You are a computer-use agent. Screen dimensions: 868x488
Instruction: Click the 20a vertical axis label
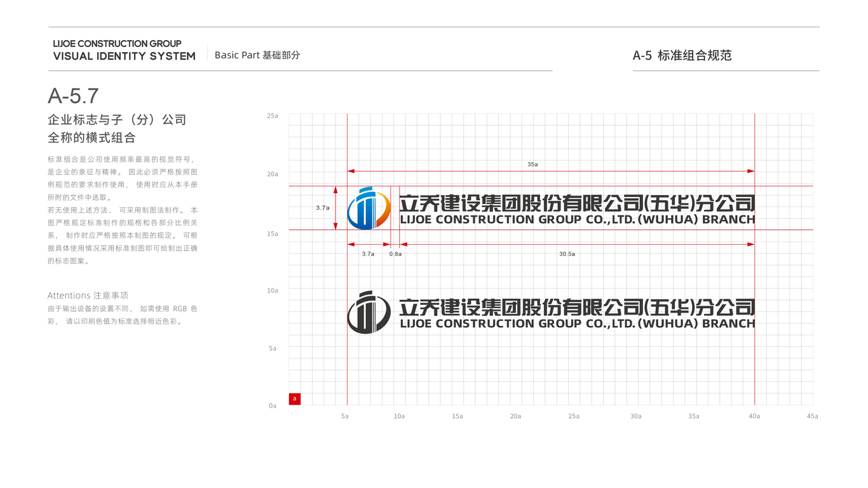pos(273,173)
